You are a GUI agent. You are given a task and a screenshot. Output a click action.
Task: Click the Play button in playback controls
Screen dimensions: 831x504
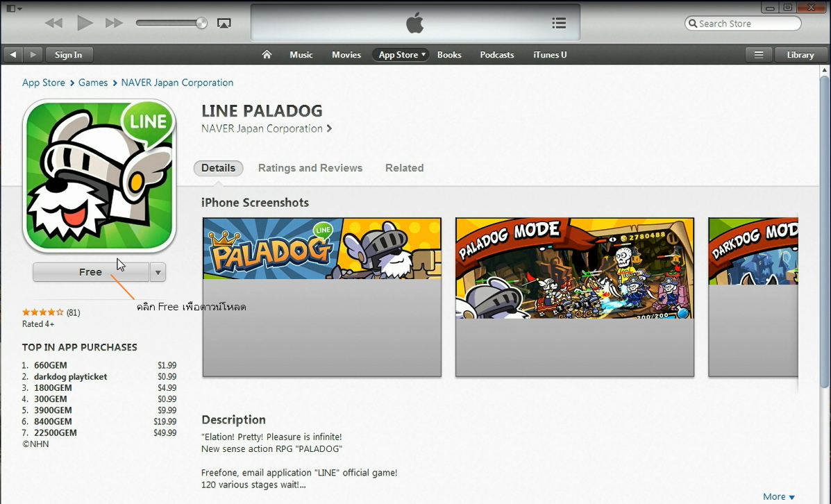(x=85, y=23)
